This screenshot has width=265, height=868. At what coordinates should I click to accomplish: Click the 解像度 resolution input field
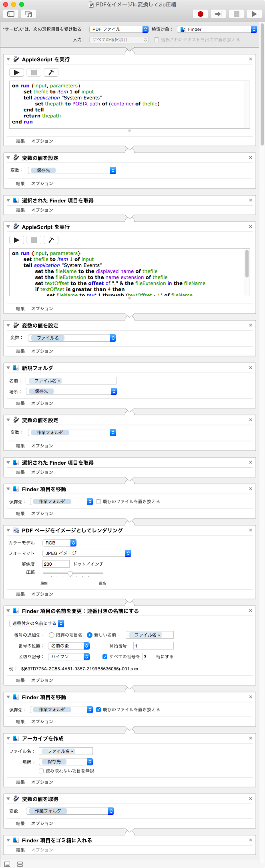[x=56, y=564]
